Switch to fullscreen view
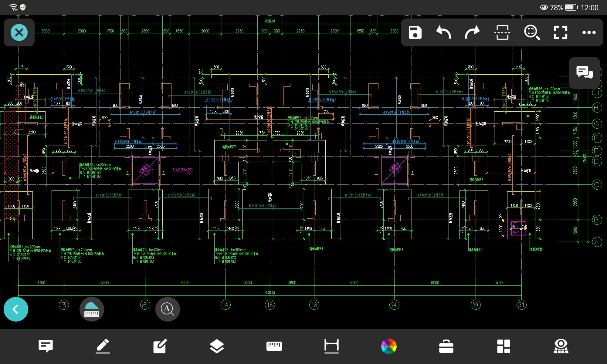 (560, 32)
